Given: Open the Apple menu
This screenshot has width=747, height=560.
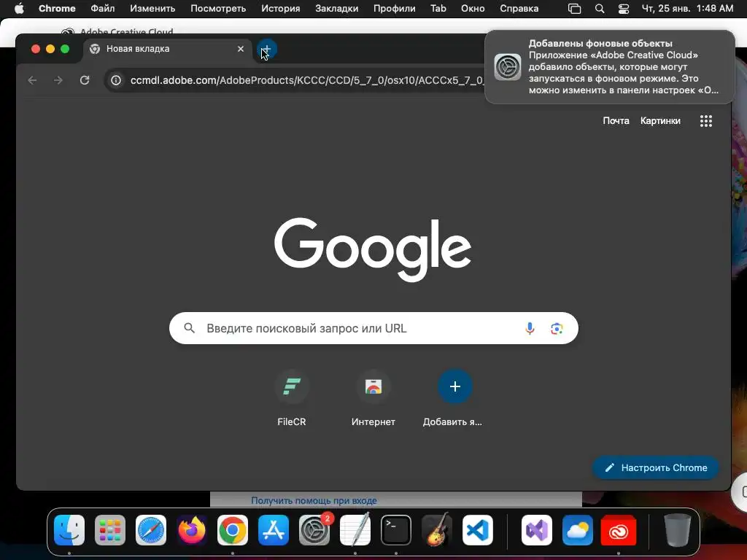Looking at the screenshot, I should click(19, 9).
